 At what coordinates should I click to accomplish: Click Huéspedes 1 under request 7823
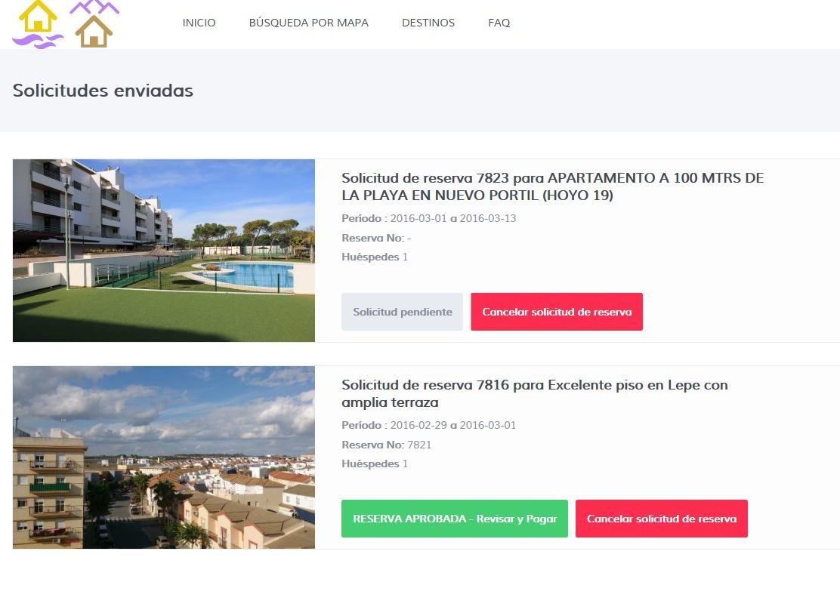(x=375, y=257)
